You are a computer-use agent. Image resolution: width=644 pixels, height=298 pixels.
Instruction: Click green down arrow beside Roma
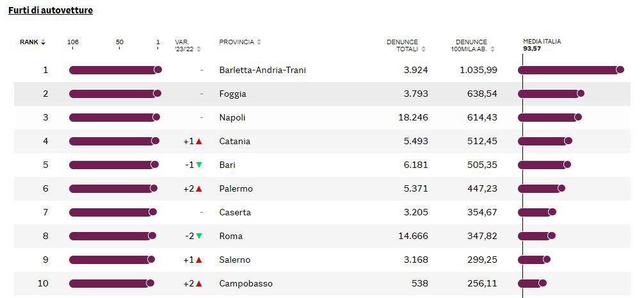click(x=199, y=236)
